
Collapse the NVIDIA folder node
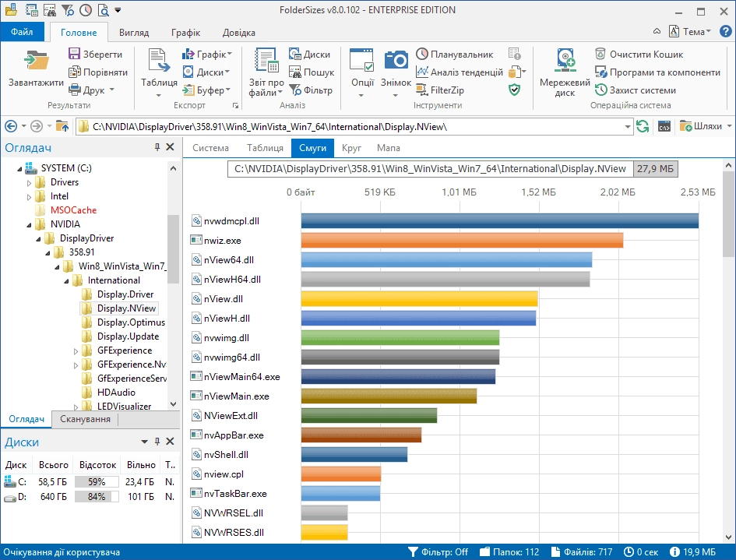(29, 225)
